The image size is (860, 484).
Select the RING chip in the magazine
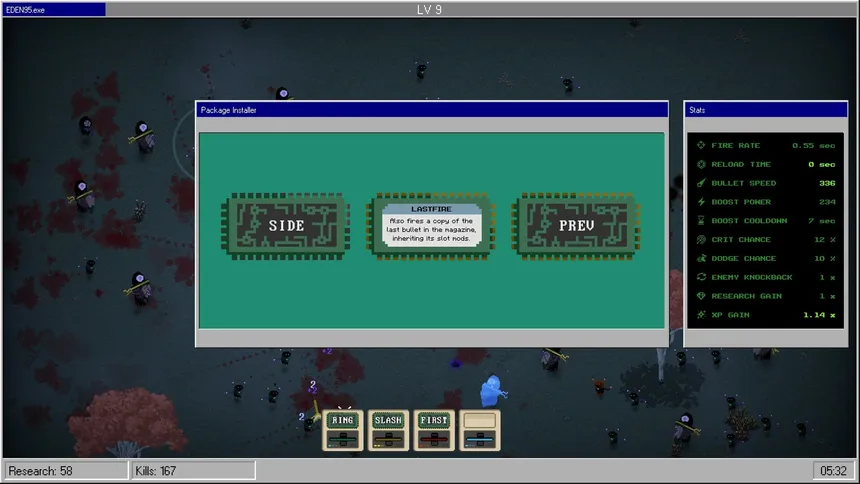coord(343,420)
